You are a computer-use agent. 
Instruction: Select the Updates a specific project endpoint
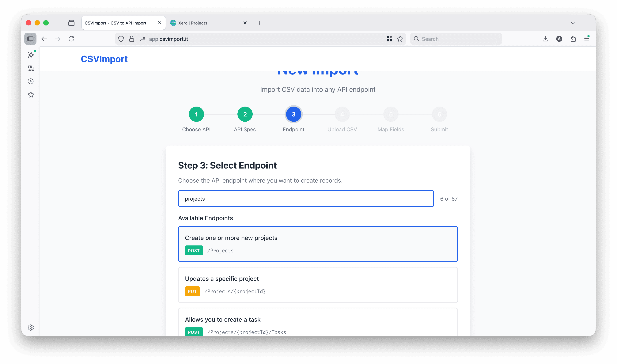pyautogui.click(x=318, y=285)
